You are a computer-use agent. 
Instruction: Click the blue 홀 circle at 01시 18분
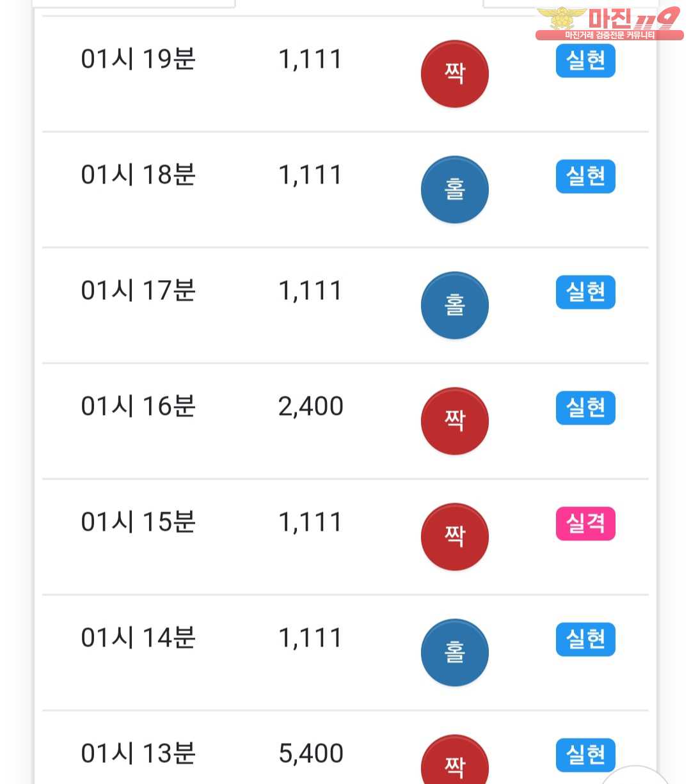454,190
